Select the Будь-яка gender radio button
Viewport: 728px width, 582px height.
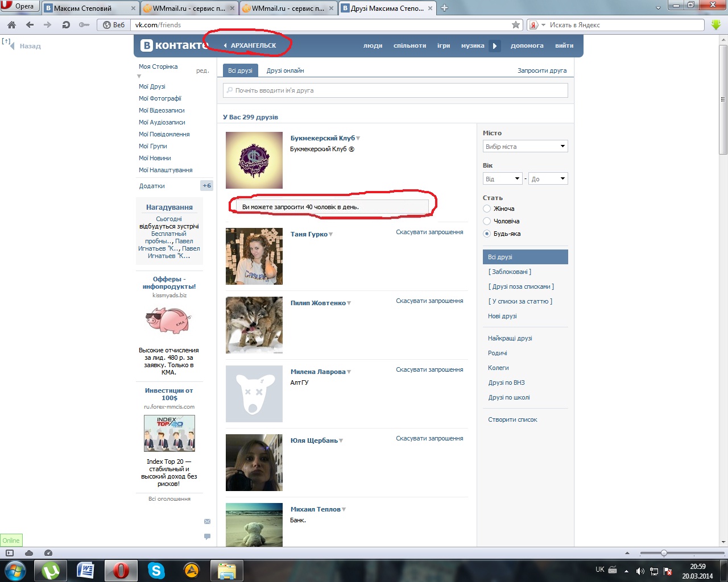coord(487,234)
